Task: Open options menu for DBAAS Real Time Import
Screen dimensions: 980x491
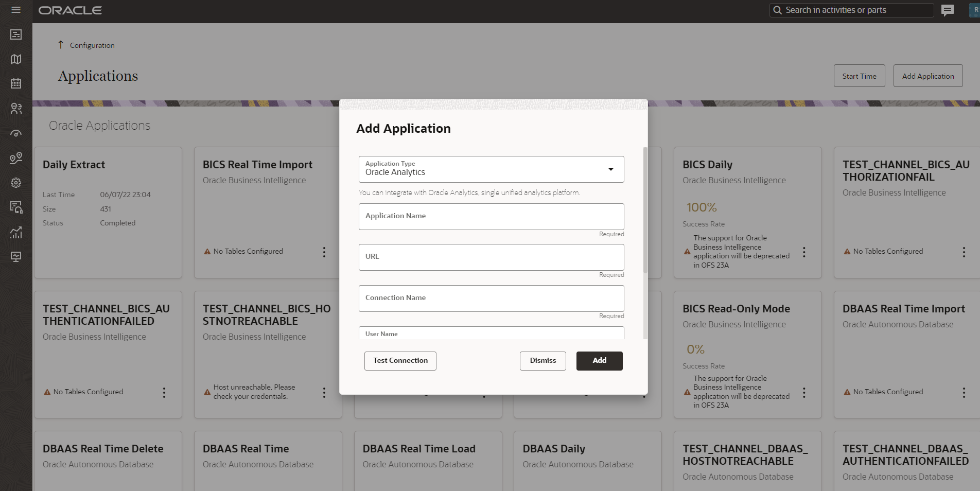Action: [x=964, y=393]
